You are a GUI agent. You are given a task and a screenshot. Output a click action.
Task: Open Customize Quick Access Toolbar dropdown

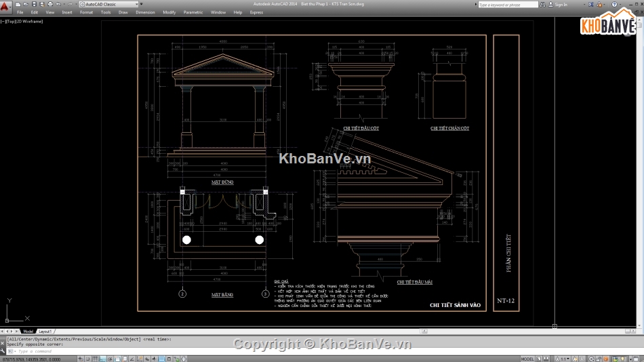141,4
